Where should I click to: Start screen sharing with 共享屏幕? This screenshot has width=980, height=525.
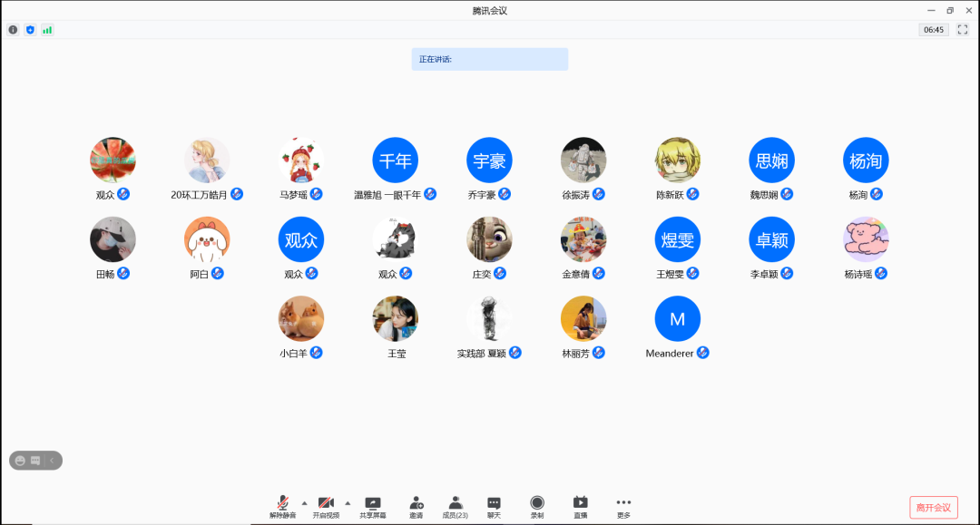[372, 504]
